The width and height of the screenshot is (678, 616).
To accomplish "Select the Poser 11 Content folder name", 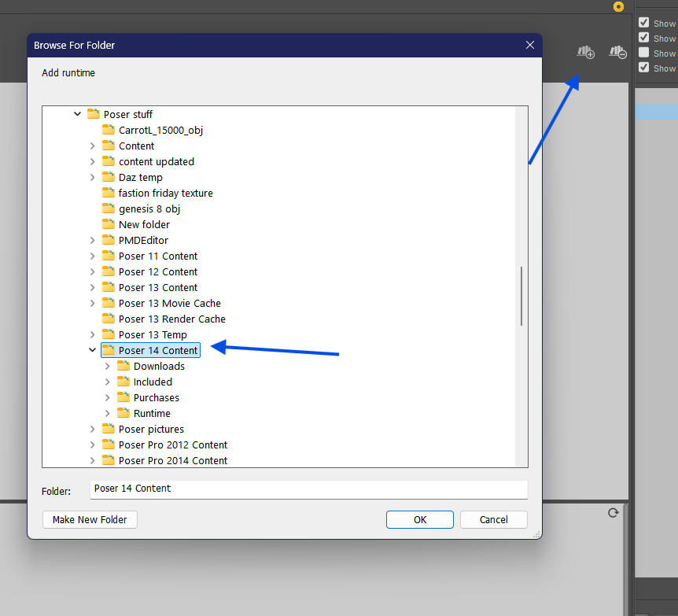I will click(158, 256).
